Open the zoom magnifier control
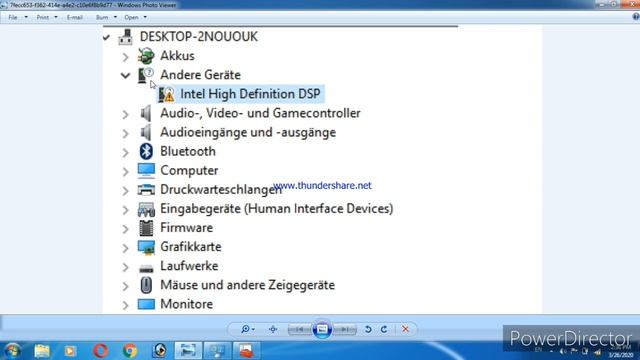 point(247,329)
